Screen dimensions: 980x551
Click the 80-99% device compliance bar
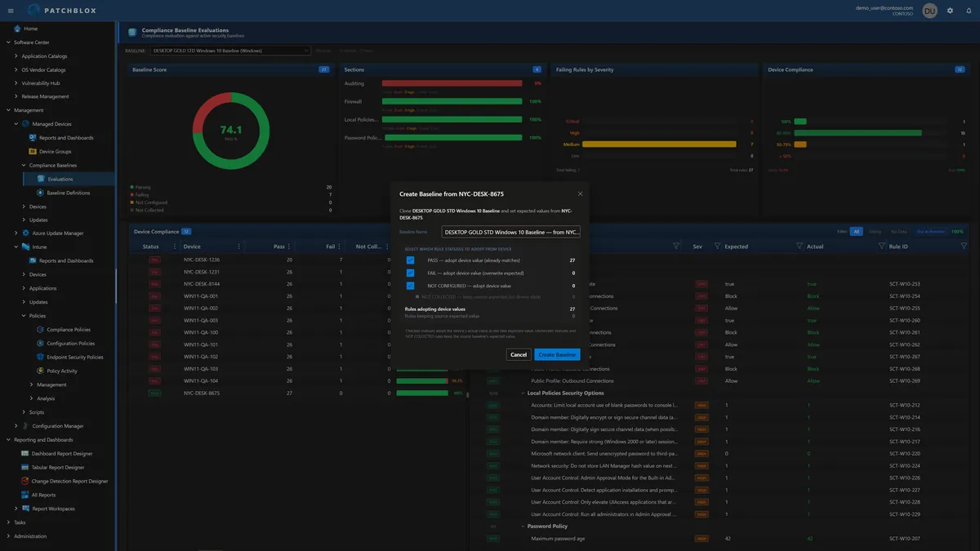(x=857, y=133)
